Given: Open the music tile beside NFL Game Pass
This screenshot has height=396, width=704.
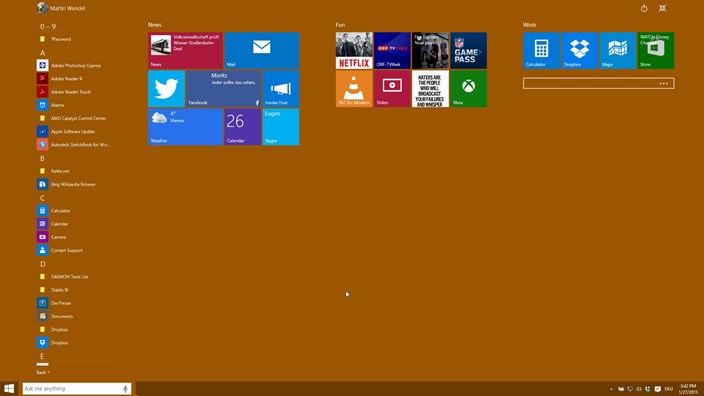Looking at the screenshot, I should [430, 50].
